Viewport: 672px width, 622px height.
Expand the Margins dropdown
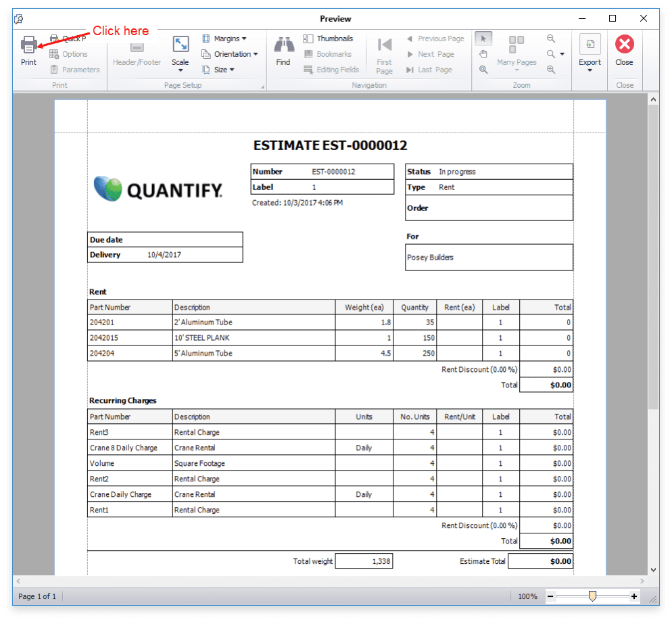point(224,39)
